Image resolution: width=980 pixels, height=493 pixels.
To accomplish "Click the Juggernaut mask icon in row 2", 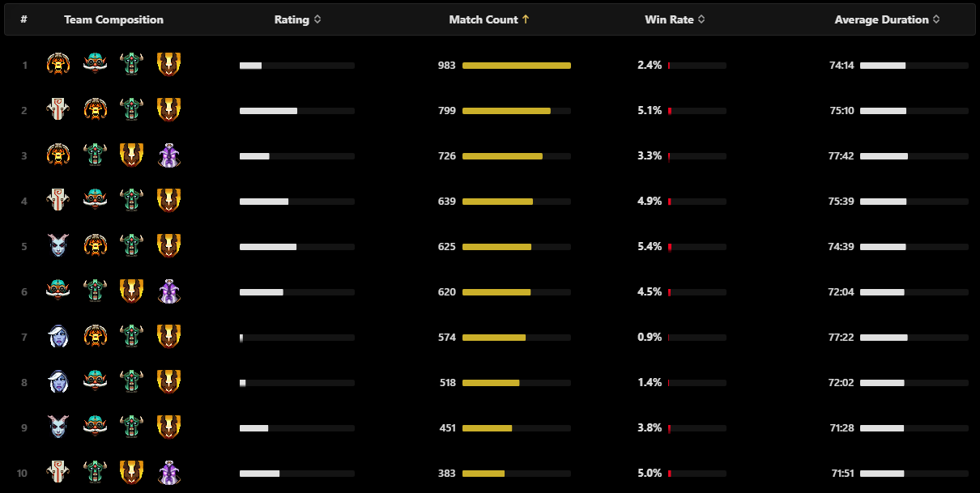I will click(58, 109).
